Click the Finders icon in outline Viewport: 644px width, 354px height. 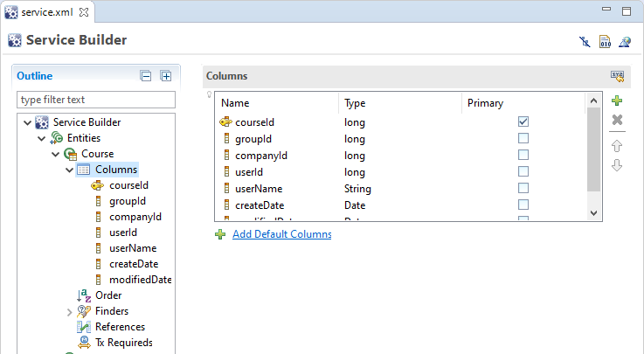(84, 311)
